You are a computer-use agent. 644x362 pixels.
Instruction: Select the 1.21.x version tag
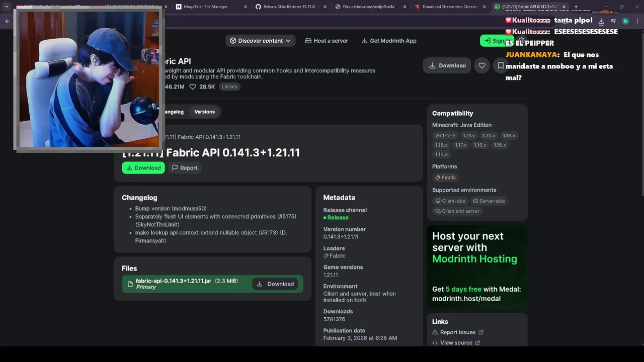point(469,136)
